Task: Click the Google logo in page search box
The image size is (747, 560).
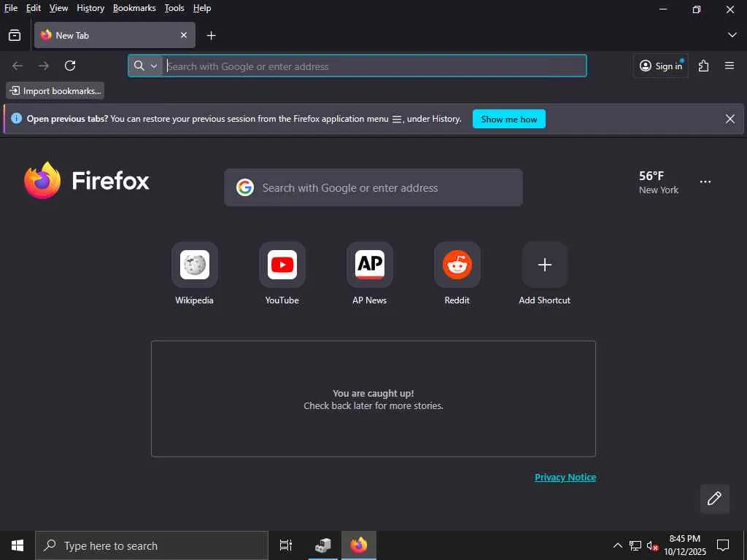Action: [245, 187]
